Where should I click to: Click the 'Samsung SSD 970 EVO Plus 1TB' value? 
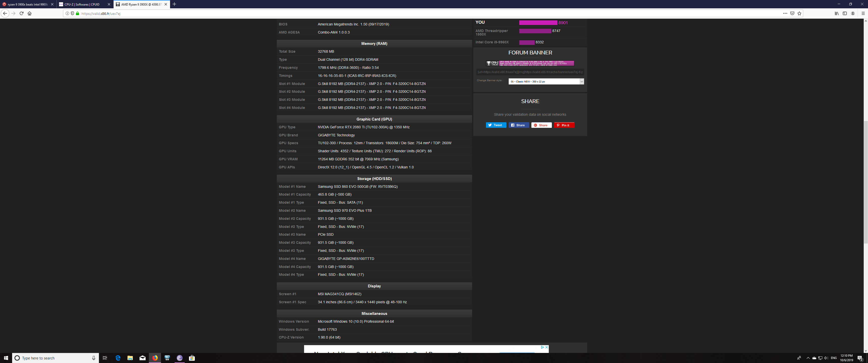(x=345, y=211)
